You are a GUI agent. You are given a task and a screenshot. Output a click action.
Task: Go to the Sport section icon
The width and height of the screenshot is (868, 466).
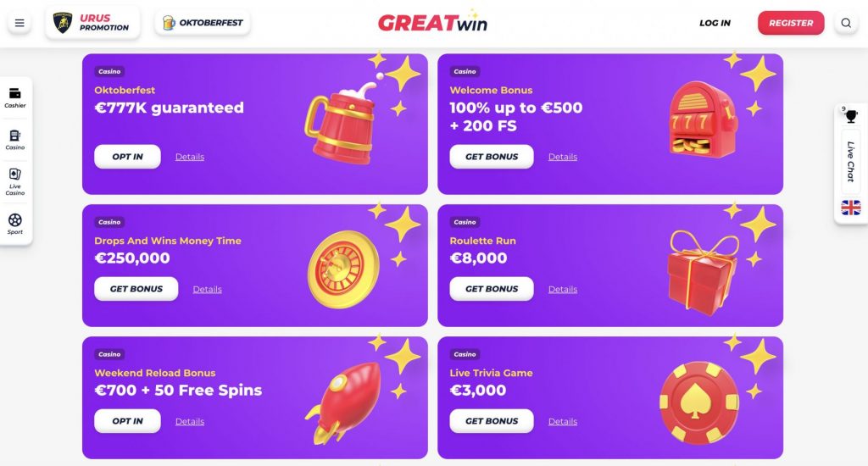pyautogui.click(x=15, y=220)
